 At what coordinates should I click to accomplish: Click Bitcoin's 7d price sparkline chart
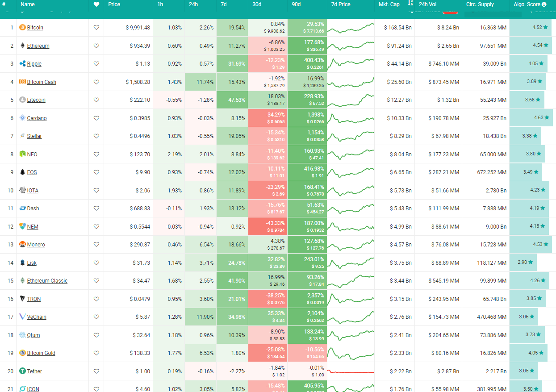click(x=351, y=28)
